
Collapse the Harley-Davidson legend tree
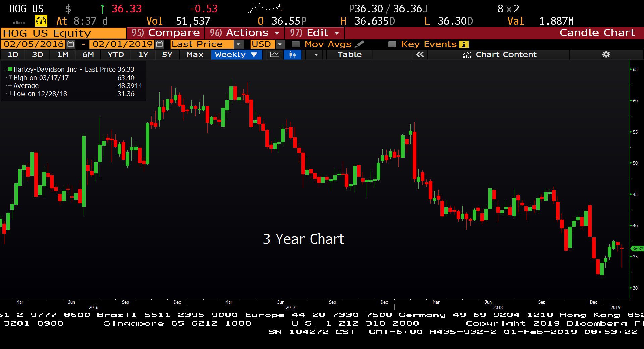tap(6, 69)
